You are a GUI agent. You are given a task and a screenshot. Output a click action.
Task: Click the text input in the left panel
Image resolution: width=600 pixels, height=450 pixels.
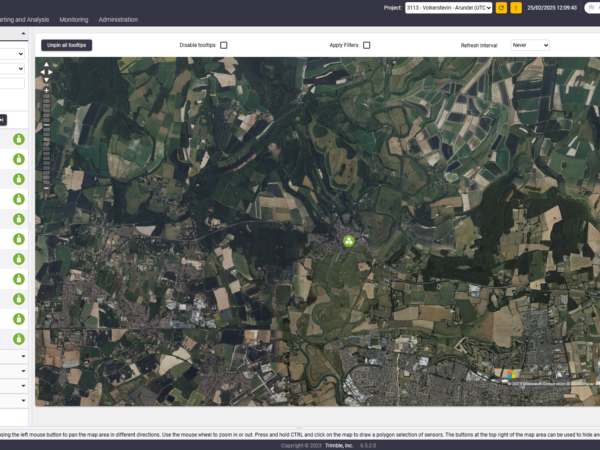[12, 83]
